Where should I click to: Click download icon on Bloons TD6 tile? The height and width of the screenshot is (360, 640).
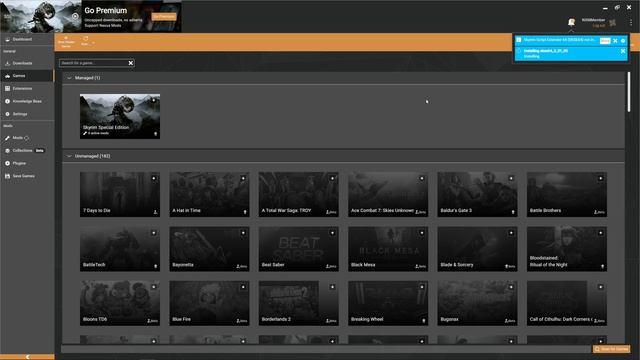pos(152,321)
